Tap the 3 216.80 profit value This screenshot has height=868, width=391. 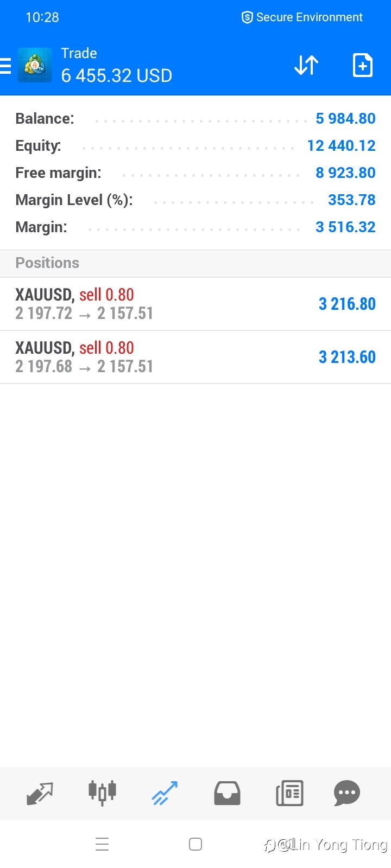[x=347, y=304]
